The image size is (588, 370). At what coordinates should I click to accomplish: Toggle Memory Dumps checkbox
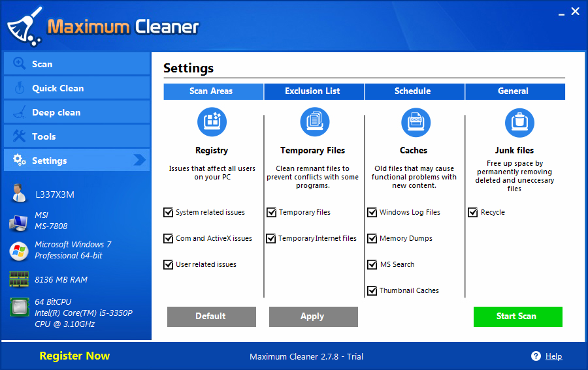coord(372,238)
